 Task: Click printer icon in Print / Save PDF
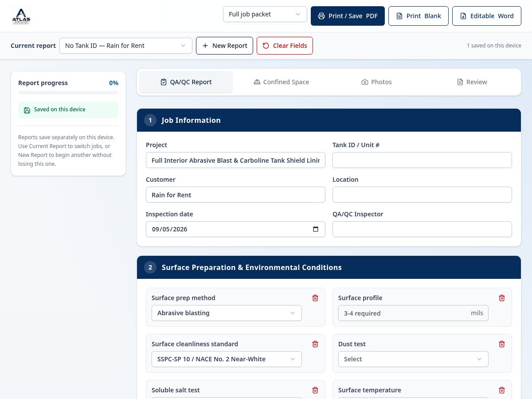321,16
